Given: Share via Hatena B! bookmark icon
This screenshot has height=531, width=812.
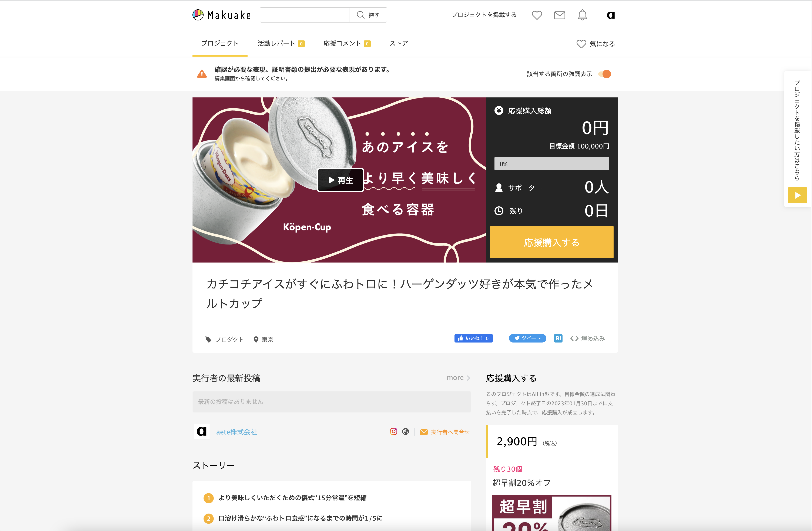Looking at the screenshot, I should (558, 338).
